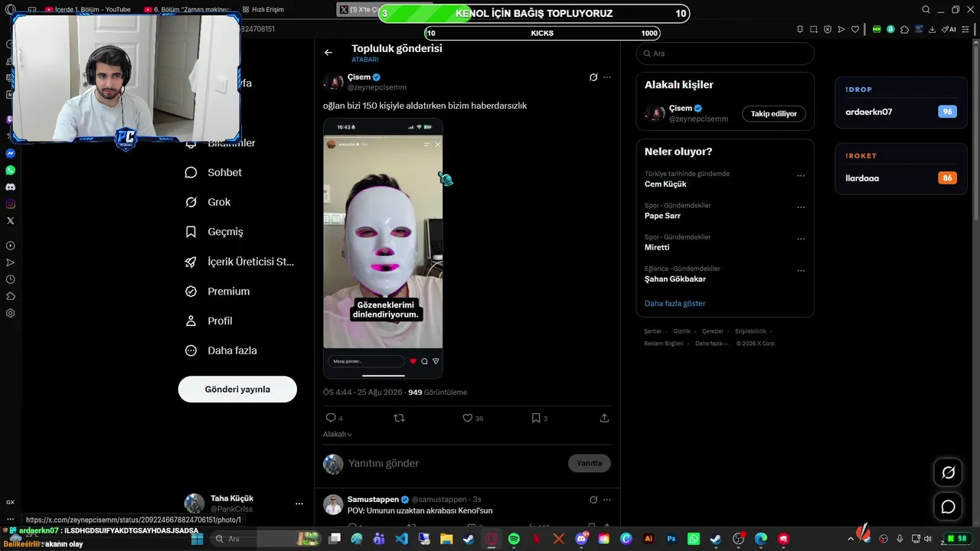Open Adobe Illustrator from the taskbar
The width and height of the screenshot is (980, 551).
(x=648, y=539)
